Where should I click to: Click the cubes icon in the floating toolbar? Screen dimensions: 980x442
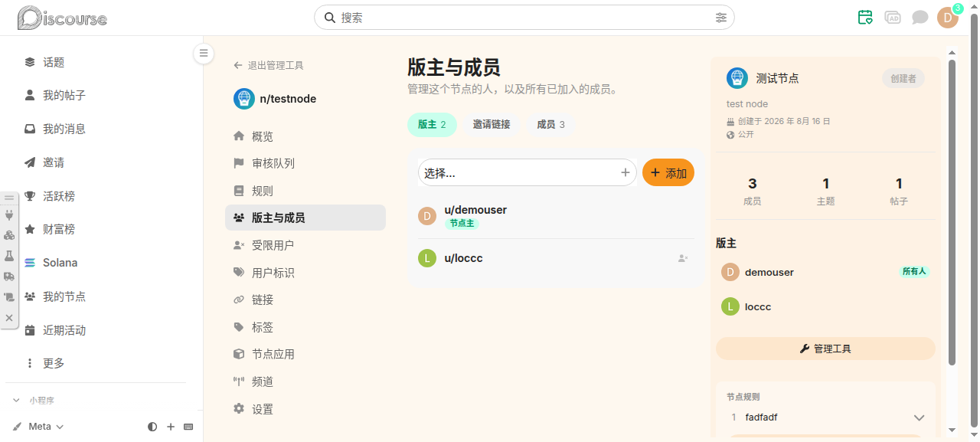pos(9,235)
